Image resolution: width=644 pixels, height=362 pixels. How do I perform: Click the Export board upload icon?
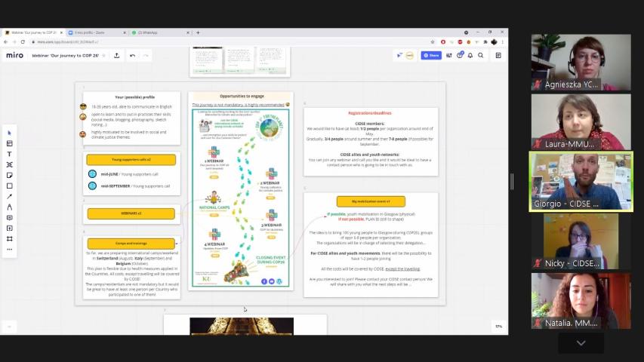tap(116, 55)
